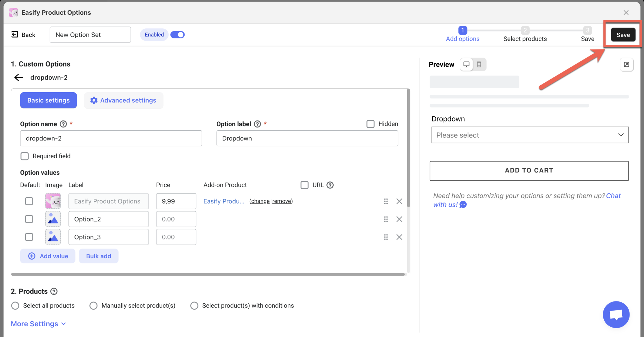Click the Bulk add button
Image resolution: width=644 pixels, height=337 pixels.
pos(98,256)
